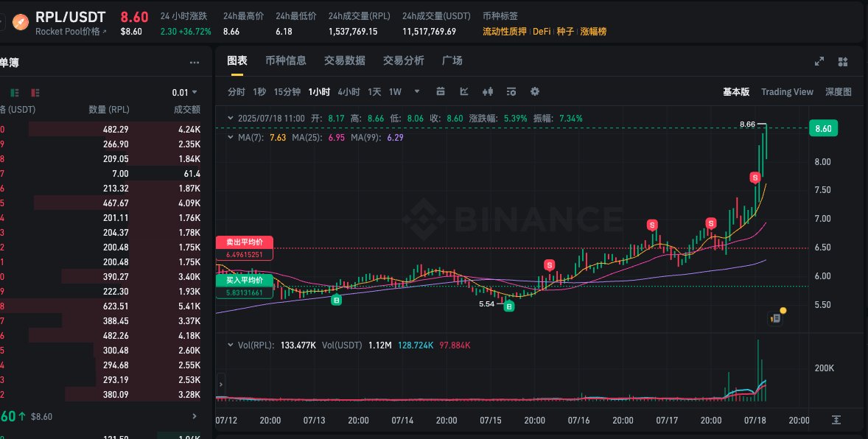Select the 4小时 interval
The width and height of the screenshot is (868, 439).
(x=349, y=92)
